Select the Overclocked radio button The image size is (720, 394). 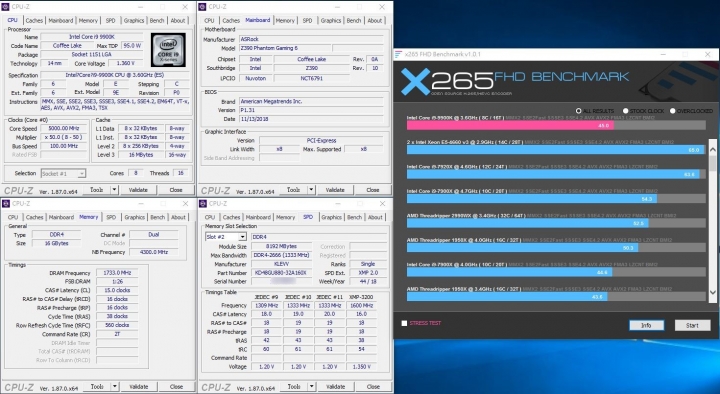pos(673,111)
